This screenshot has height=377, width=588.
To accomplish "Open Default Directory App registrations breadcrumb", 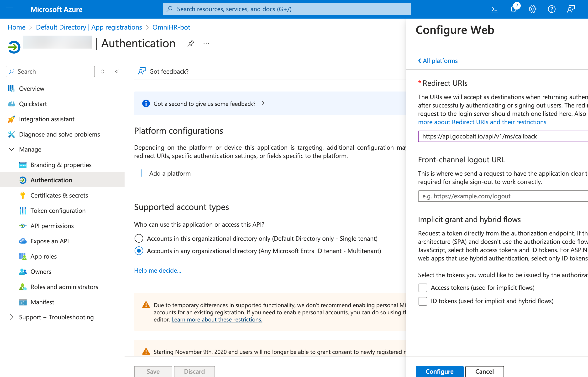I will pyautogui.click(x=89, y=27).
